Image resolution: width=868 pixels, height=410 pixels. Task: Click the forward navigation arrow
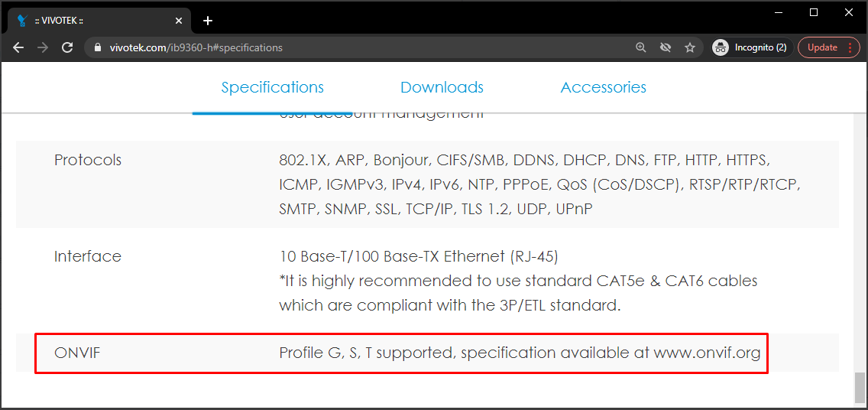[x=43, y=47]
